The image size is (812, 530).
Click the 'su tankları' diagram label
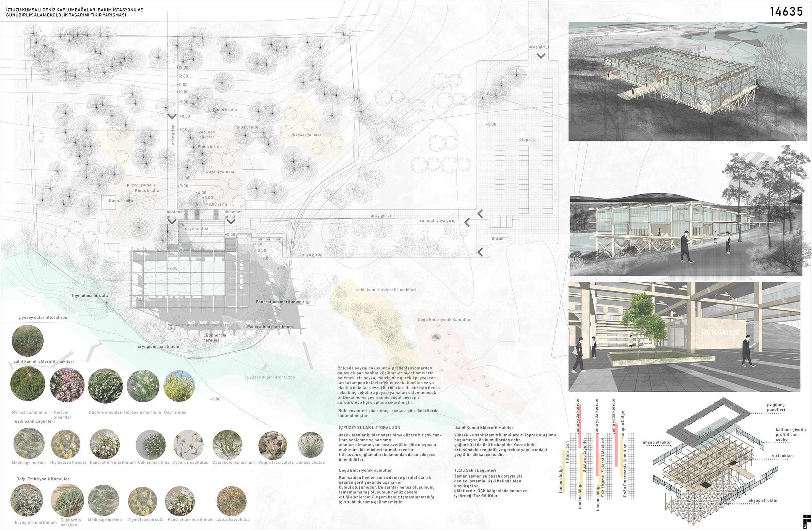pyautogui.click(x=783, y=456)
